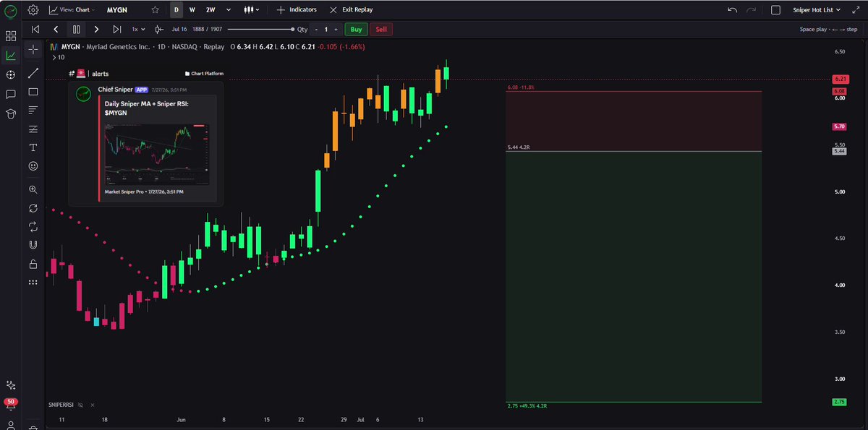Image resolution: width=868 pixels, height=430 pixels.
Task: Open the candlestick chart type dropdown
Action: click(x=252, y=10)
